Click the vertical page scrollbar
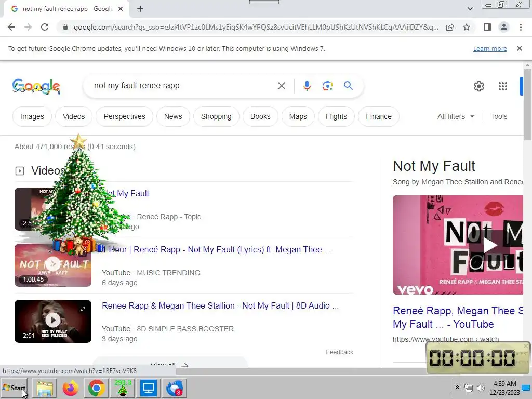This screenshot has height=399, width=532. [527, 104]
